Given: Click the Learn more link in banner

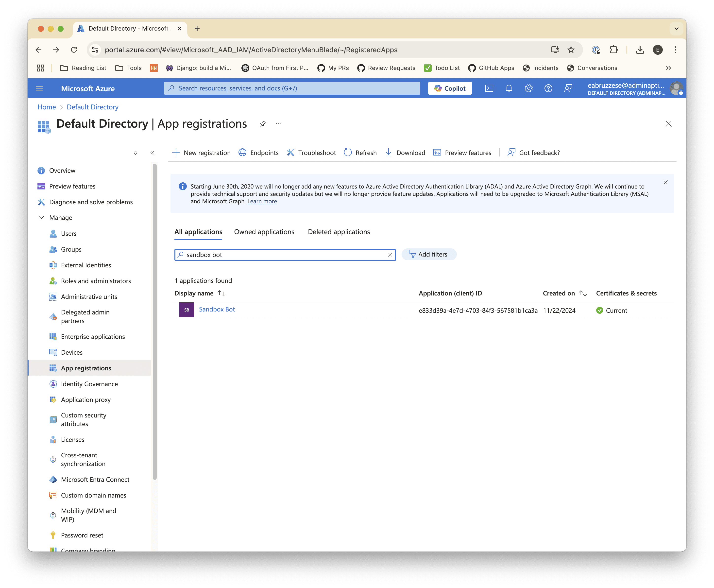Looking at the screenshot, I should coord(262,201).
